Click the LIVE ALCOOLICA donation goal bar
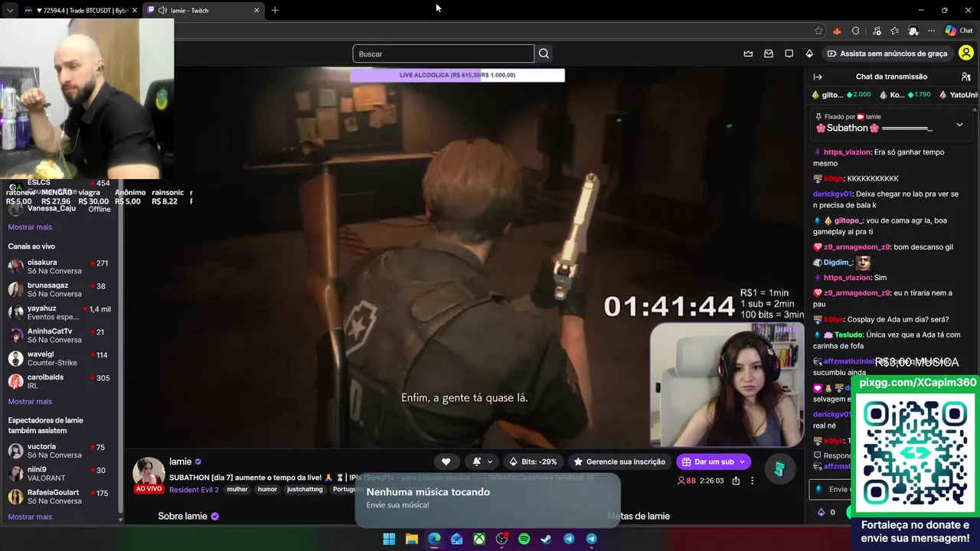This screenshot has height=551, width=980. coord(458,75)
